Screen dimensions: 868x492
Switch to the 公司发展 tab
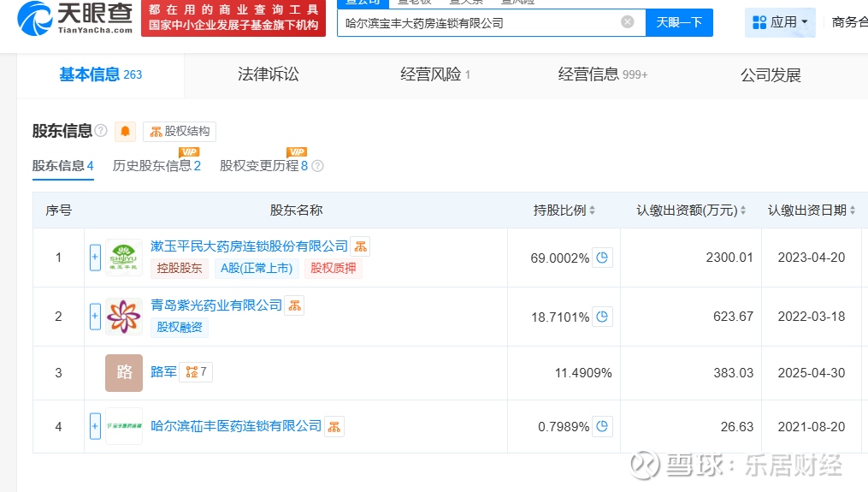coord(771,74)
